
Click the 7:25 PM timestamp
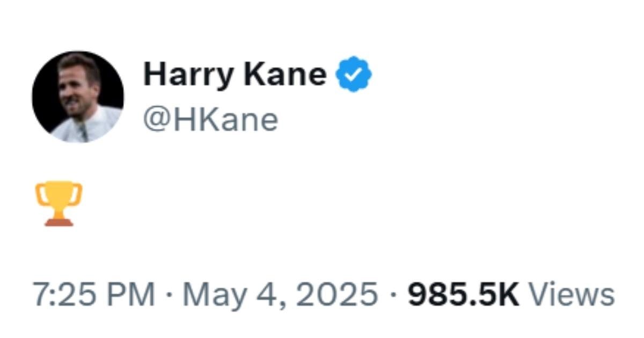coord(93,295)
